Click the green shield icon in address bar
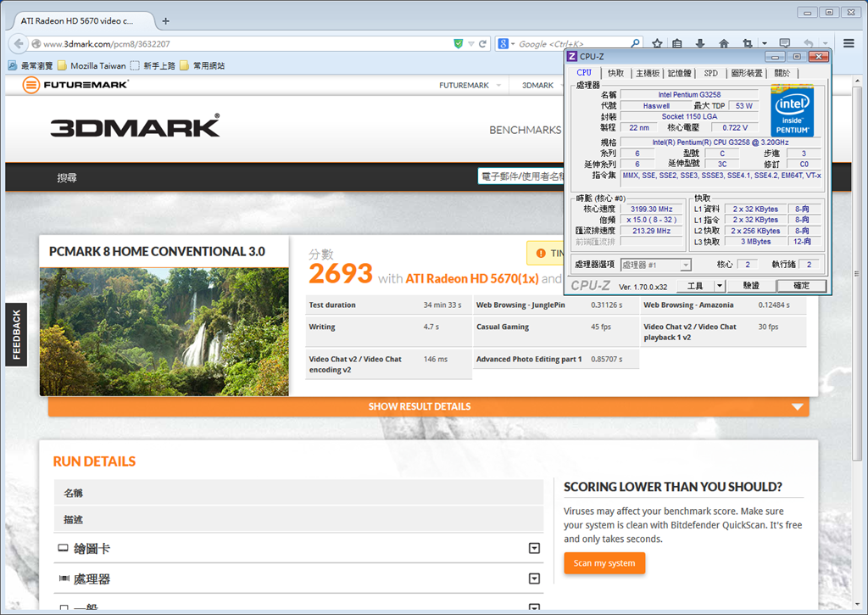This screenshot has width=868, height=615. tap(458, 44)
